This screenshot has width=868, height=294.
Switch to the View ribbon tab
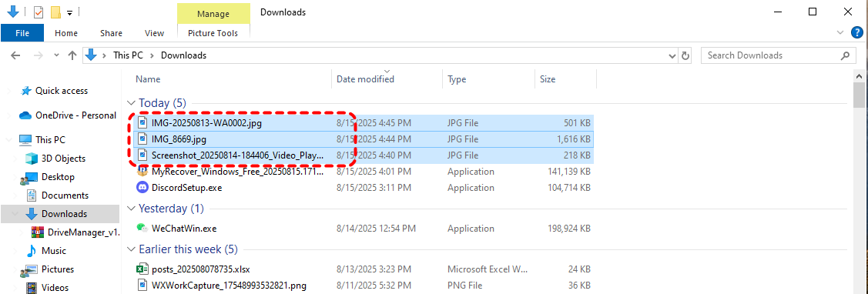(x=155, y=33)
